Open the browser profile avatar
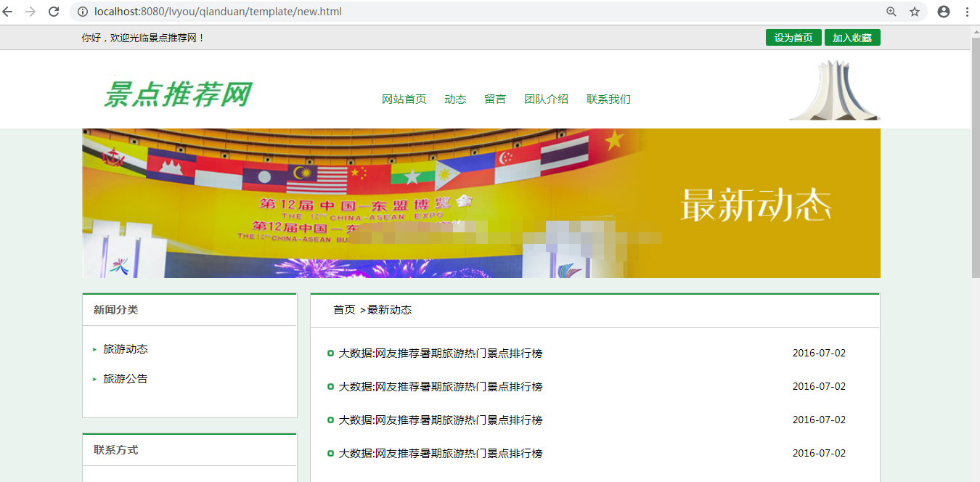 click(x=944, y=12)
